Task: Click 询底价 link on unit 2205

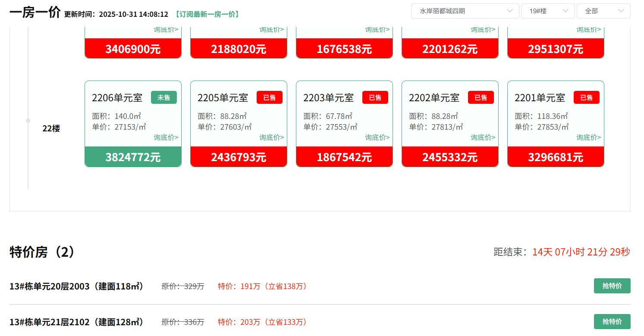Action: tap(271, 137)
